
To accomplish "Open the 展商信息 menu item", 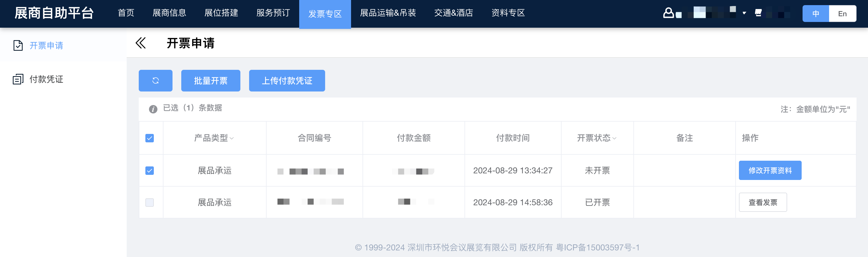I will (x=169, y=13).
